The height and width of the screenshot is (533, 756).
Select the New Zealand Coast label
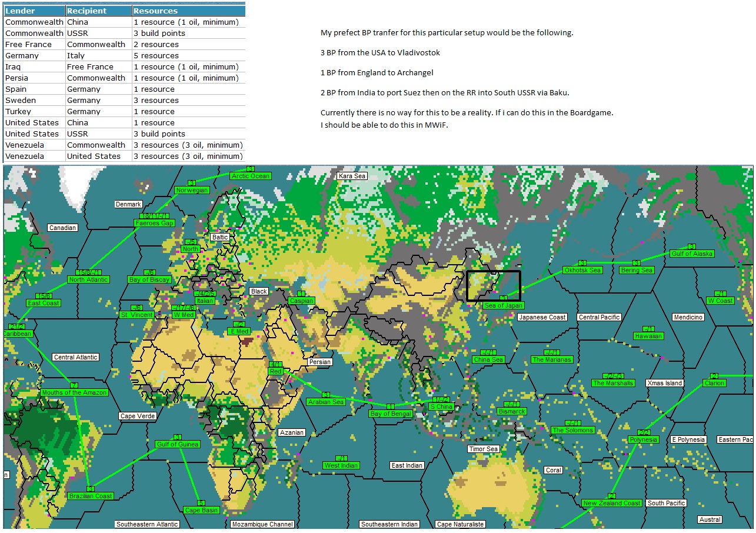612,503
